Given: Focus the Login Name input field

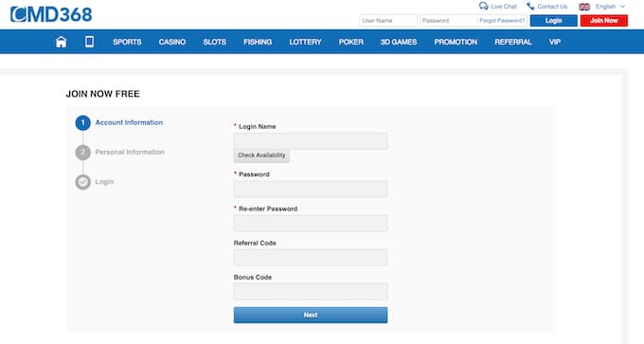Looking at the screenshot, I should click(311, 141).
